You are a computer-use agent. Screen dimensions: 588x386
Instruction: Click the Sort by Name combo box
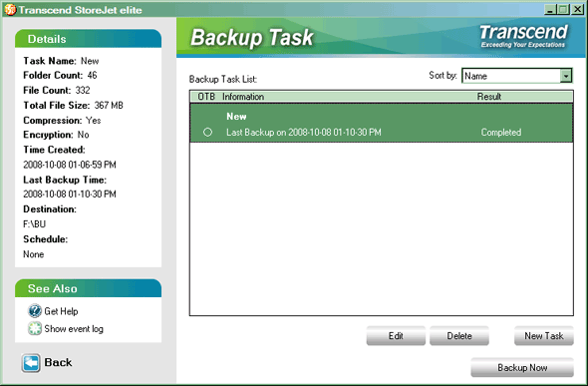pos(517,76)
